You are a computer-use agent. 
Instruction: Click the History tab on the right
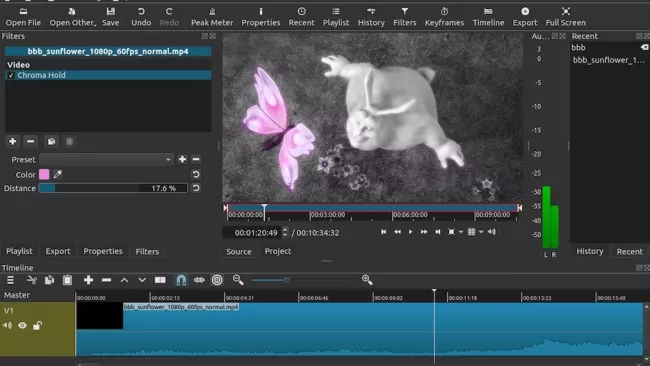(x=589, y=251)
